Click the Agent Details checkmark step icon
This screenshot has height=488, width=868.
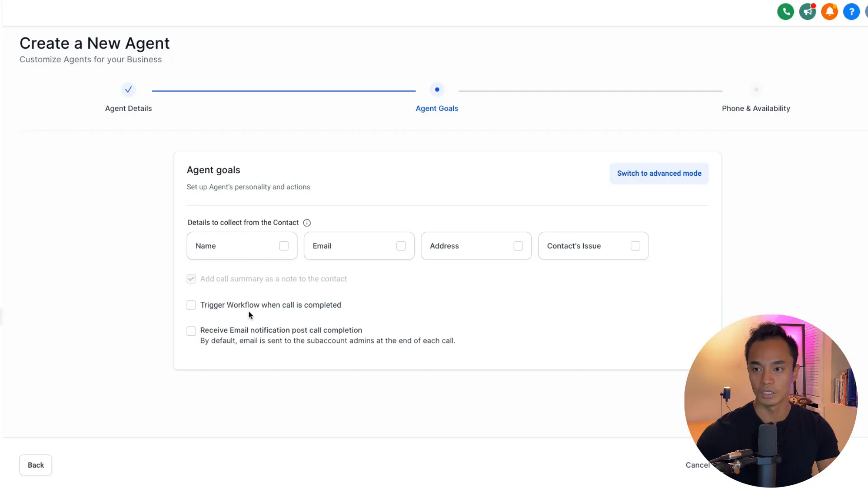pyautogui.click(x=128, y=89)
